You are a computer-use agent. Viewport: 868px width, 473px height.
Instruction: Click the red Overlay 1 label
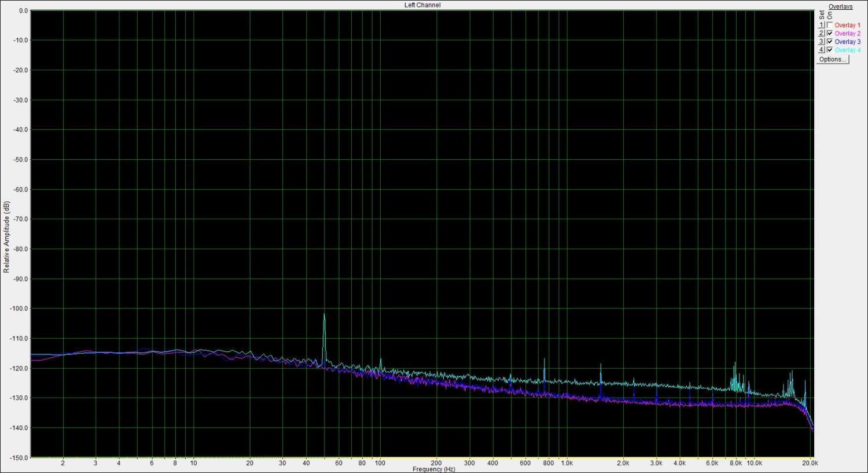(847, 25)
